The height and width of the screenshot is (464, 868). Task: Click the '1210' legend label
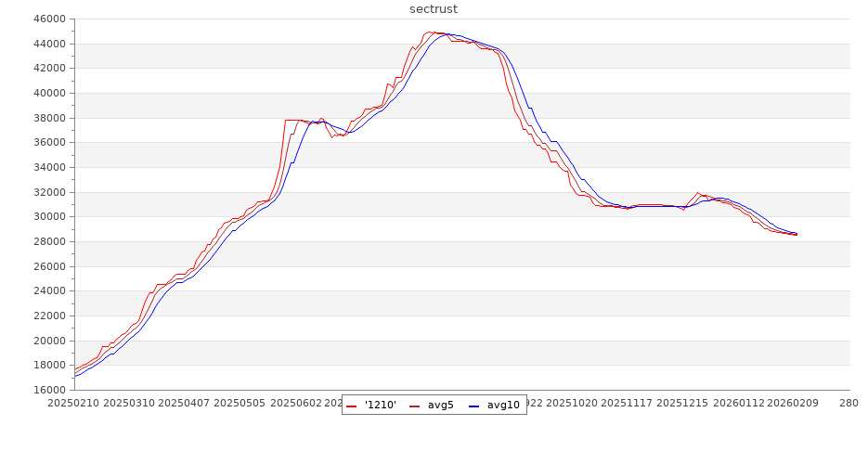point(381,405)
